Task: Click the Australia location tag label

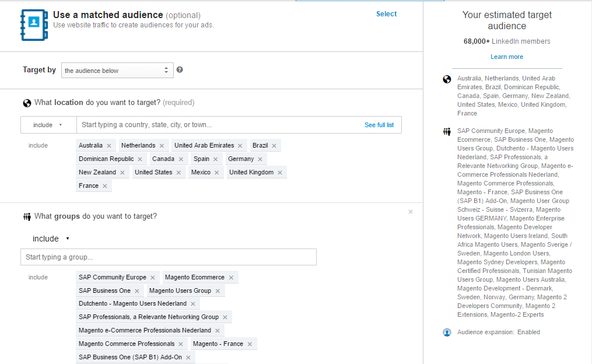Action: pos(90,145)
